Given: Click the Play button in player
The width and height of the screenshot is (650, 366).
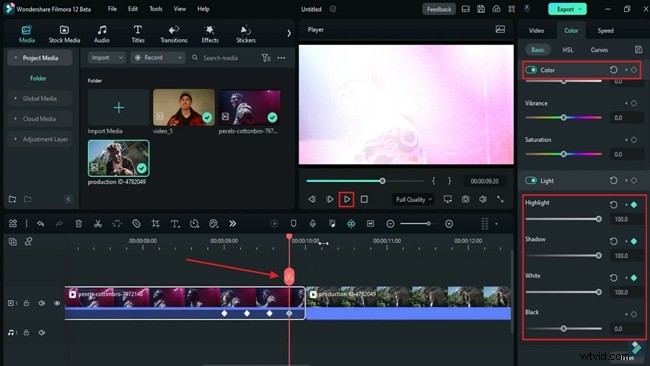Looking at the screenshot, I should [347, 199].
